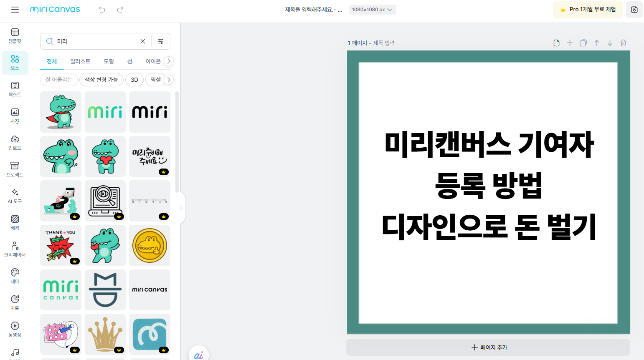Edit the document title field
Viewport: 644px width, 360px height.
point(314,10)
